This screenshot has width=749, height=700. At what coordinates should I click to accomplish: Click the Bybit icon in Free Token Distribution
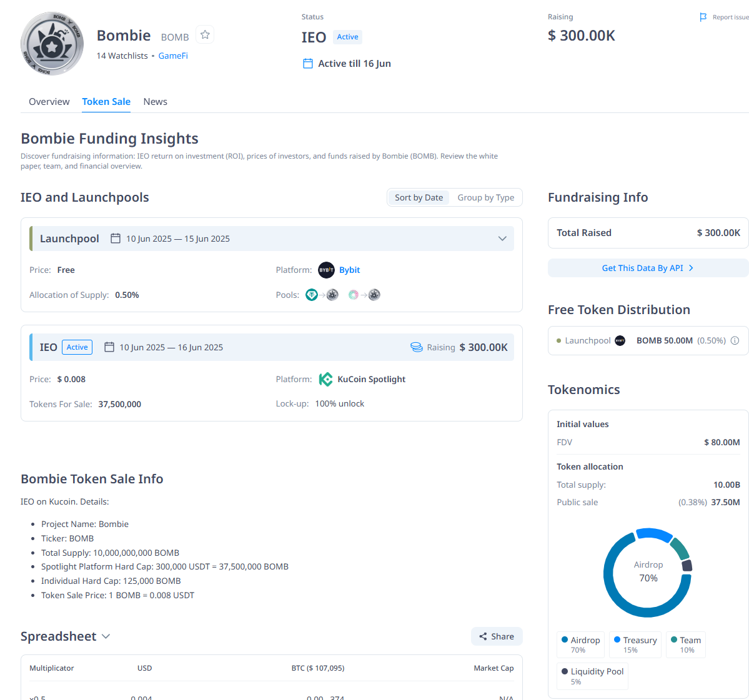620,340
